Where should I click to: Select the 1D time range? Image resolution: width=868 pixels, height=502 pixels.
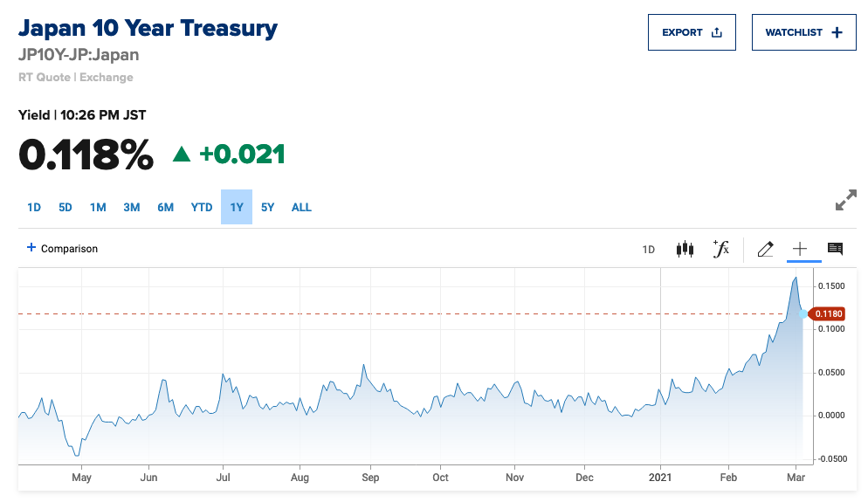pyautogui.click(x=34, y=208)
